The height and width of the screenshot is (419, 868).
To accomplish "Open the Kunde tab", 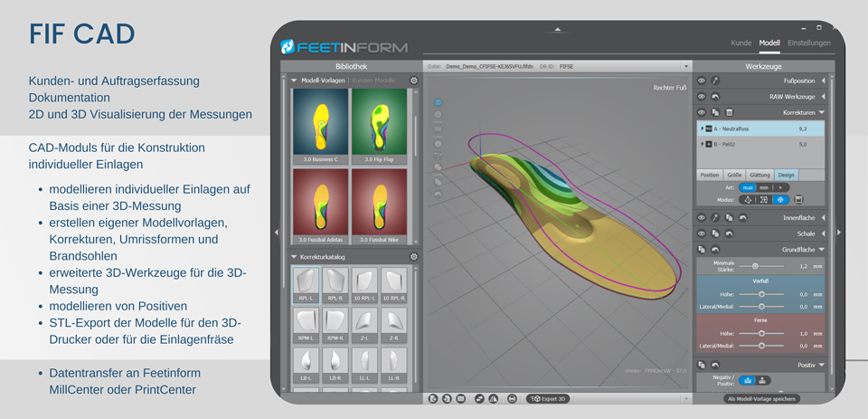I will point(741,43).
